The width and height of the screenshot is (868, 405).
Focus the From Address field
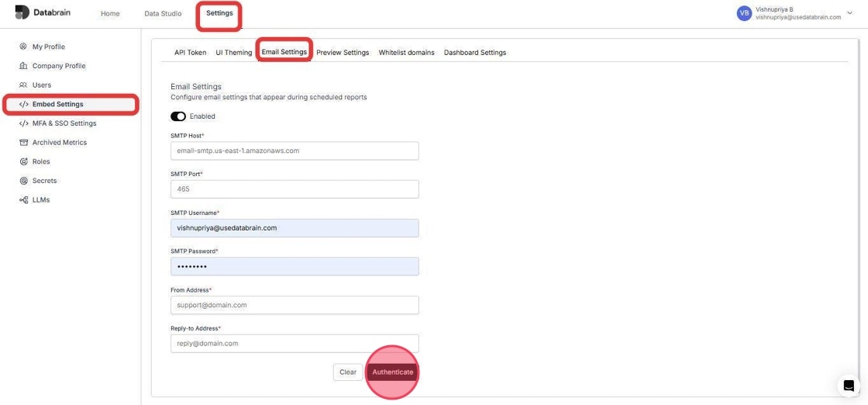[294, 305]
